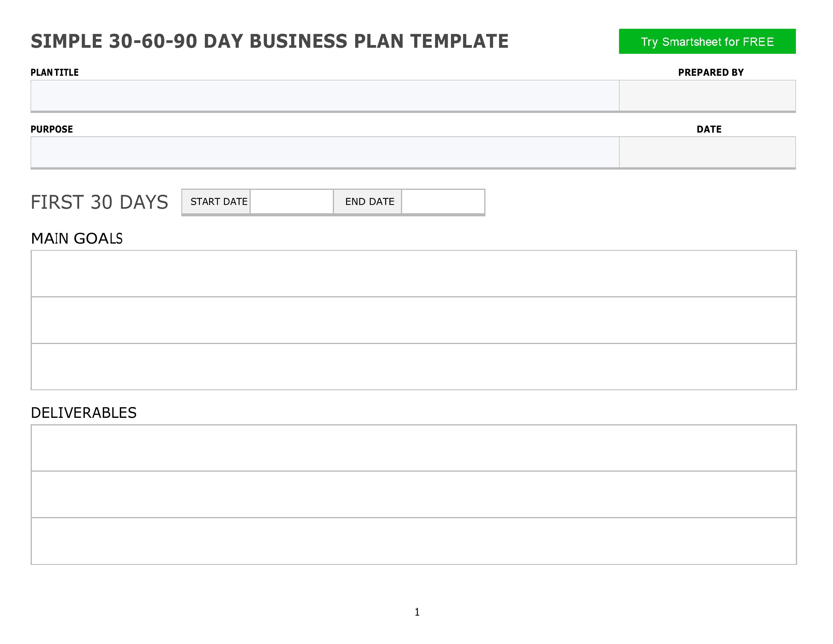The width and height of the screenshot is (833, 644).
Task: Click the second Deliverables row
Action: point(413,494)
